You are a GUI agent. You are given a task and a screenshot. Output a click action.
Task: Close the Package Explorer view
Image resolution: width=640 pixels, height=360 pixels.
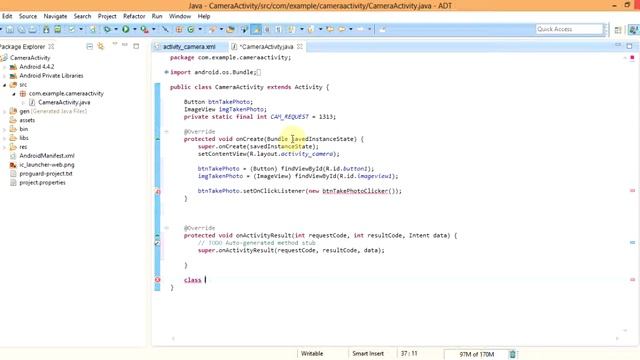pyautogui.click(x=51, y=47)
